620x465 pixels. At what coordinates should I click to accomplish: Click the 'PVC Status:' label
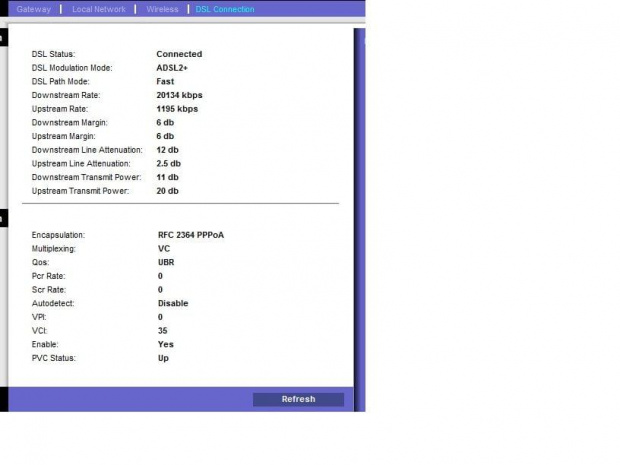pyautogui.click(x=53, y=358)
